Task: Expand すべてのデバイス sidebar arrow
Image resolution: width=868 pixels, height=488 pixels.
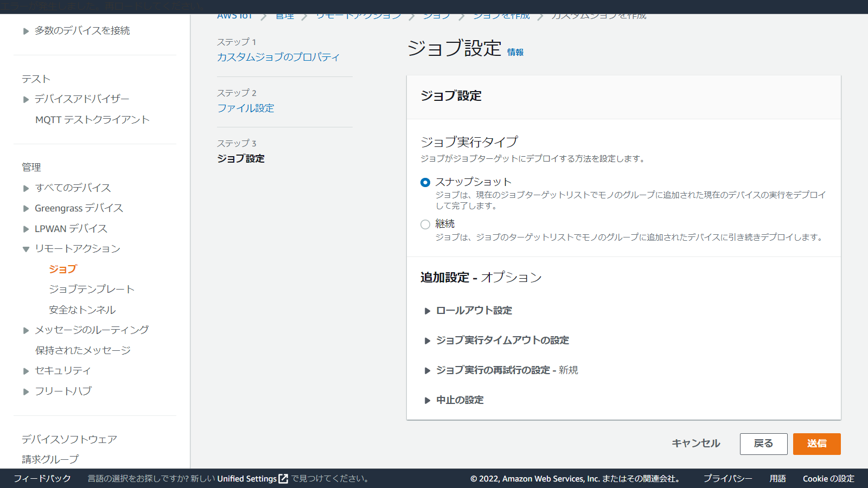Action: point(26,188)
